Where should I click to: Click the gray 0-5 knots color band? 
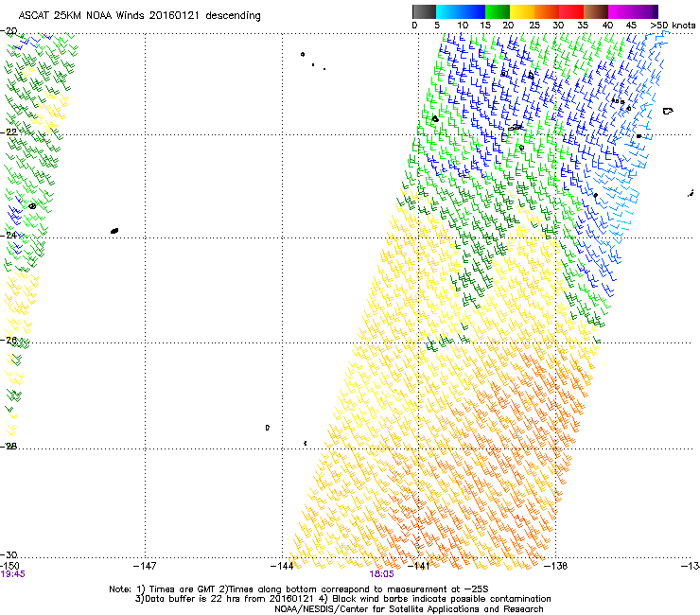pyautogui.click(x=424, y=11)
